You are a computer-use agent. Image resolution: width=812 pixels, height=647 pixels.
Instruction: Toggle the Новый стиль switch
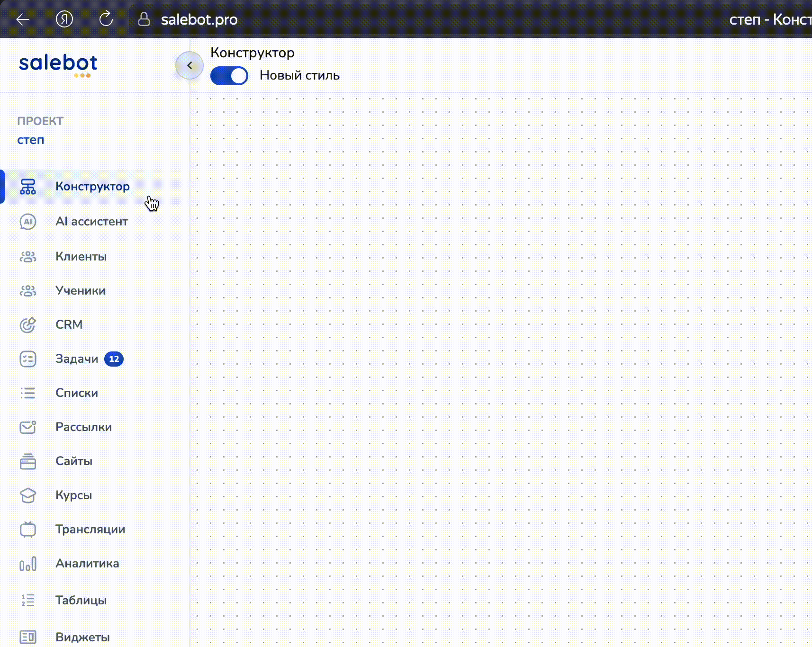pos(229,76)
